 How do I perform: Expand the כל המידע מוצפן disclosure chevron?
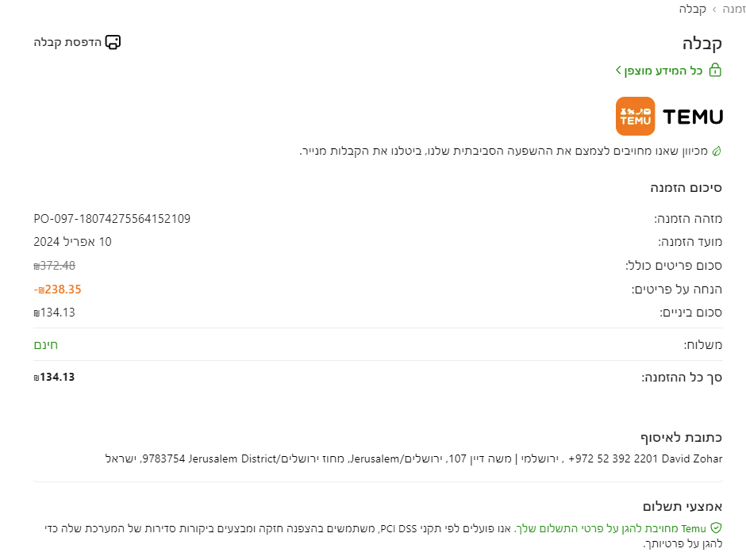[618, 70]
